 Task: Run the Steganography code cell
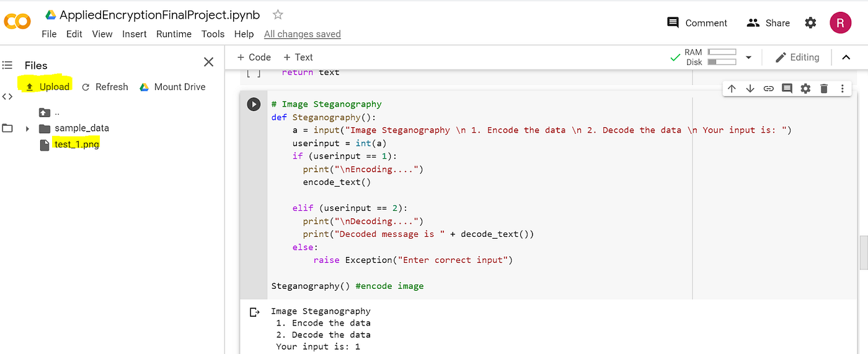click(x=254, y=104)
